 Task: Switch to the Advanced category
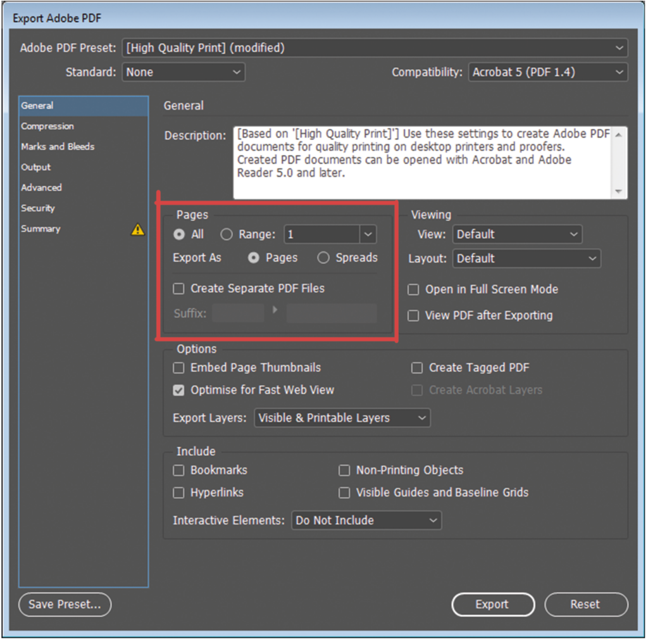coord(84,188)
